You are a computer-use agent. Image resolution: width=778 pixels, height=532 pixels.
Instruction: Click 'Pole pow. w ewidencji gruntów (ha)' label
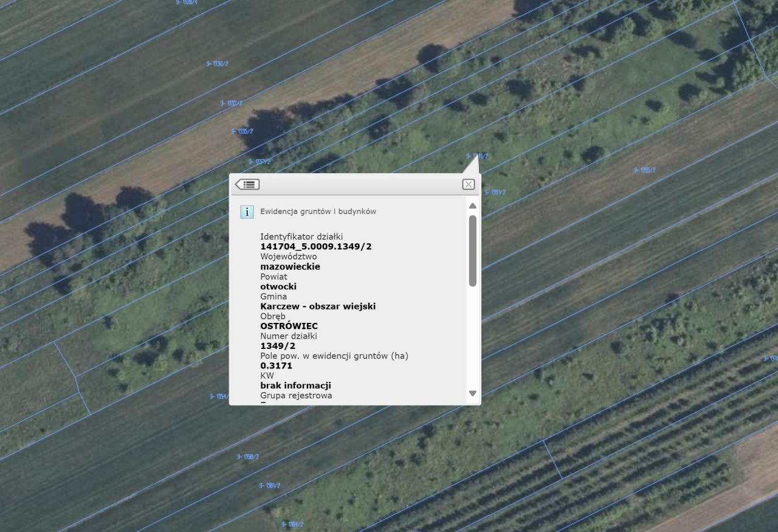[x=334, y=356]
